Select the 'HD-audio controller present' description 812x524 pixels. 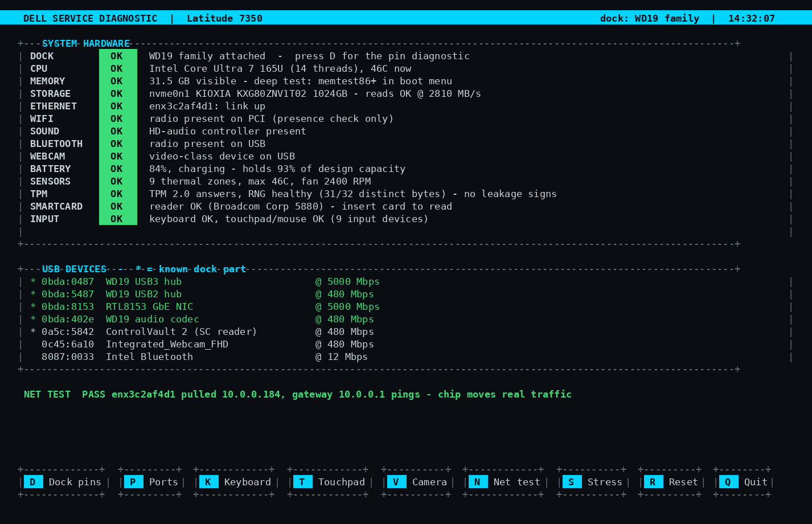(x=228, y=131)
